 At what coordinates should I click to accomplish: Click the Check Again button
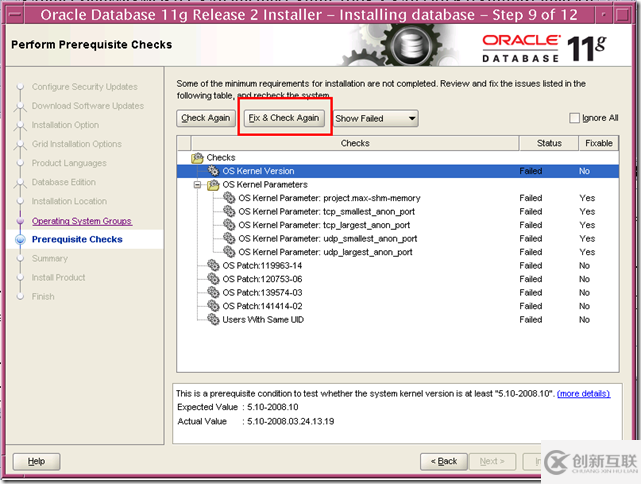pos(206,118)
